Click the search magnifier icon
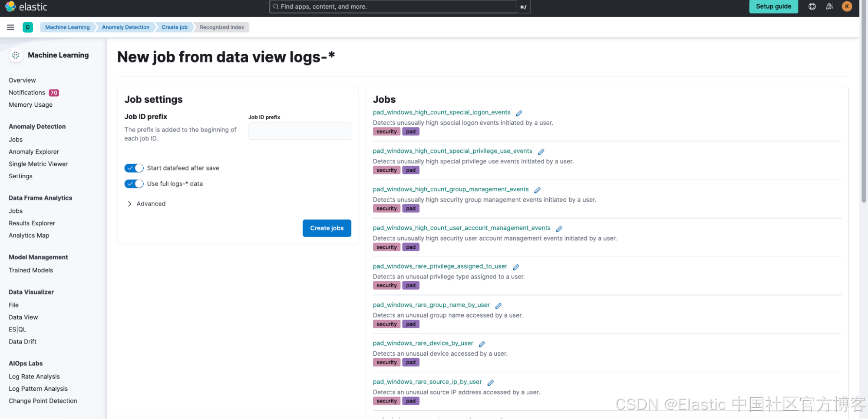Screen dimensions: 868x419 [x=276, y=7]
